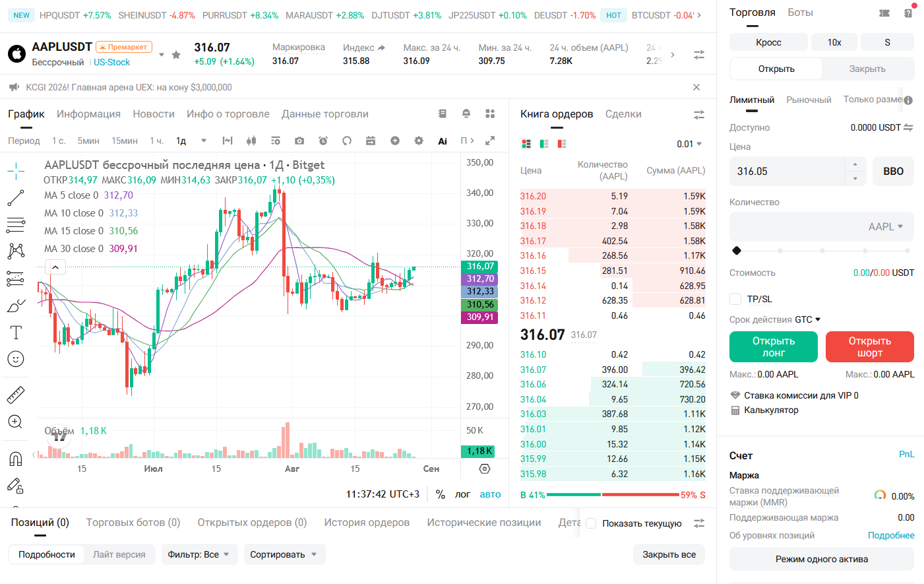Show only asks in order book

point(562,144)
